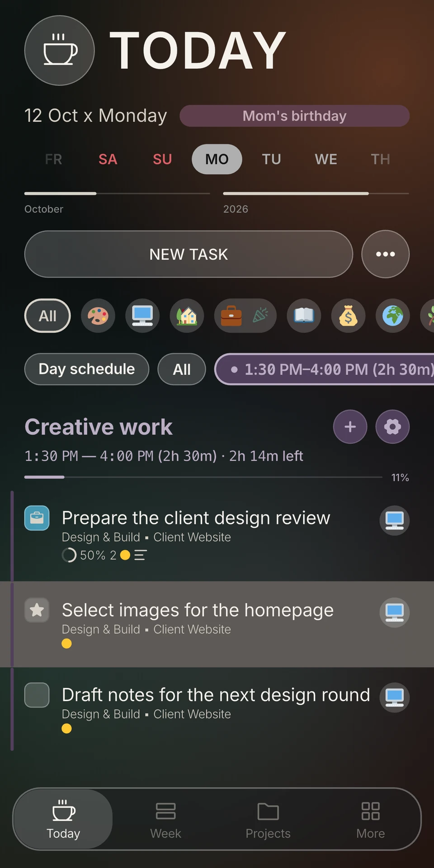The image size is (434, 868).
Task: Open Creative work settings gear
Action: pyautogui.click(x=392, y=427)
